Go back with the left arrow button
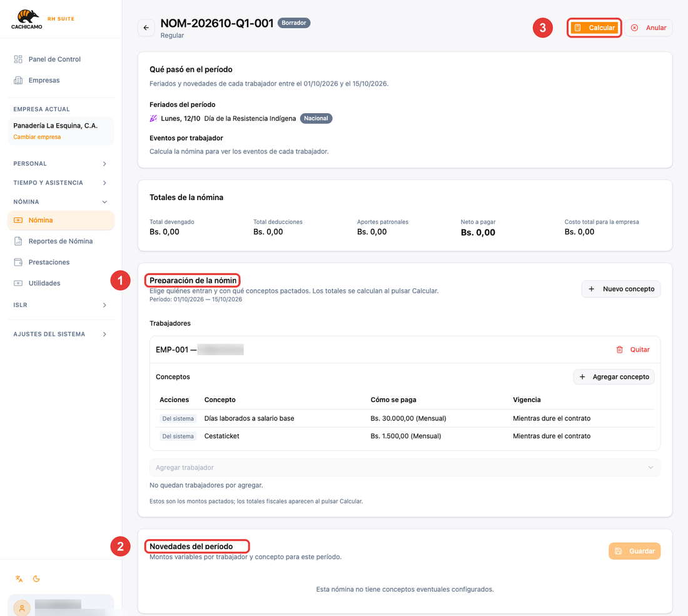 146,28
